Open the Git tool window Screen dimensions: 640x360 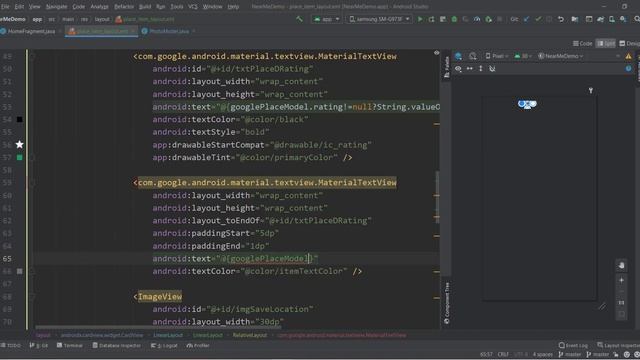[x=39, y=345]
